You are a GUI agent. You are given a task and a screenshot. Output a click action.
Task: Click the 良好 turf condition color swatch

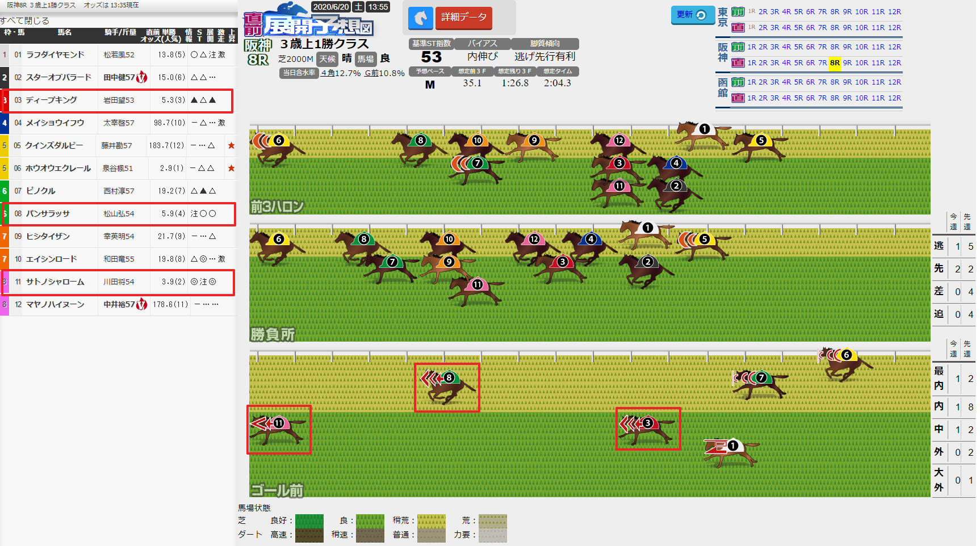(309, 521)
